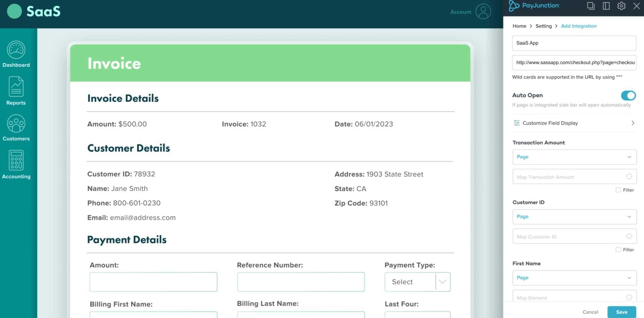644x318 pixels.
Task: Click the Invoice header title
Action: click(x=114, y=63)
